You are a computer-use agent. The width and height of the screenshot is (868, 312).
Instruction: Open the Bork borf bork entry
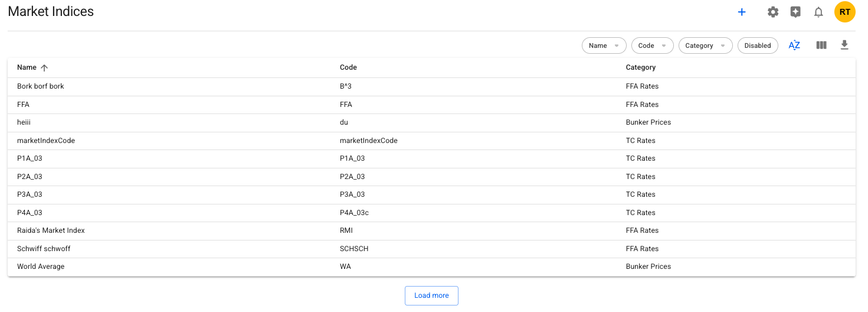point(41,86)
